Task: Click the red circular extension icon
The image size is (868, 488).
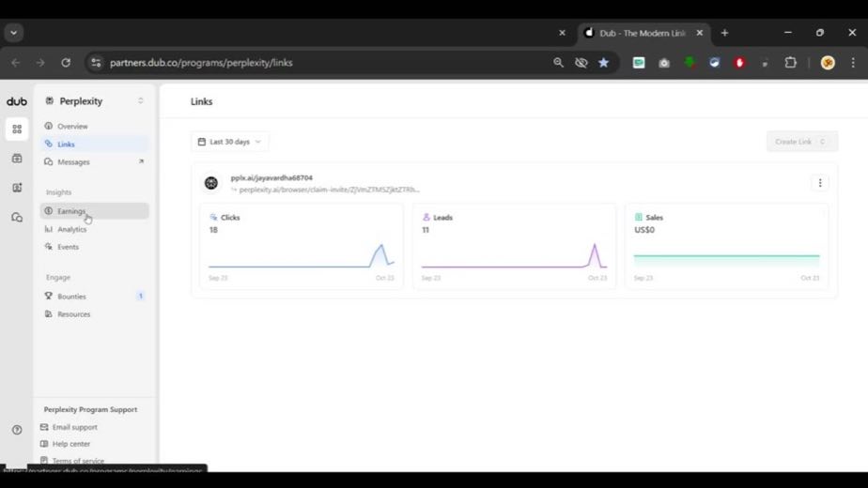Action: pos(739,63)
